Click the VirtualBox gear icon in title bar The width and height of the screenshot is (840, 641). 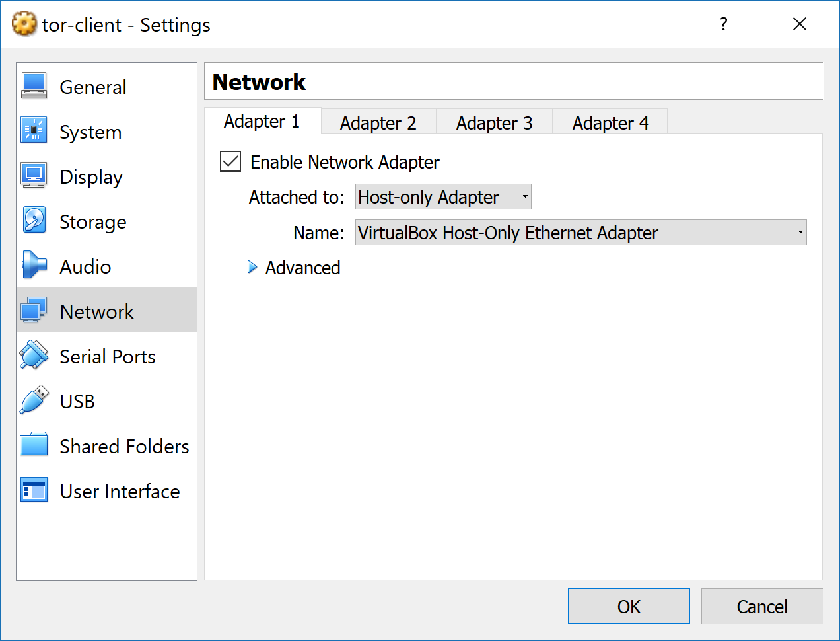tap(24, 24)
